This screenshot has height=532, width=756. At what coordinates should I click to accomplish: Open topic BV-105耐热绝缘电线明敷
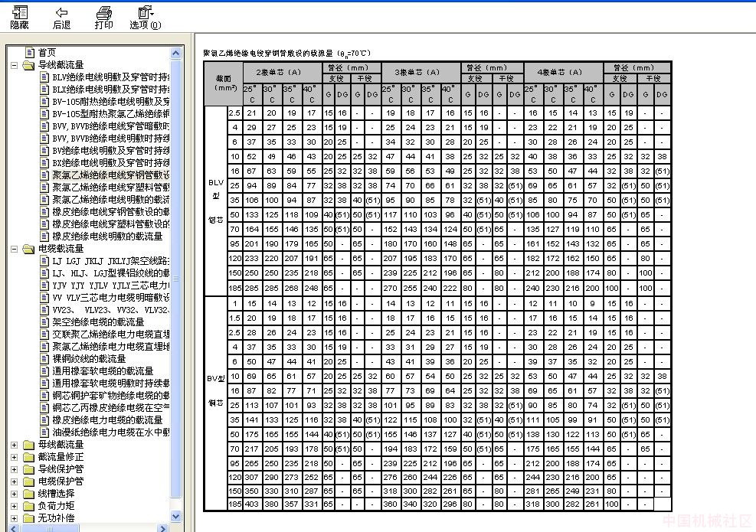(x=111, y=102)
